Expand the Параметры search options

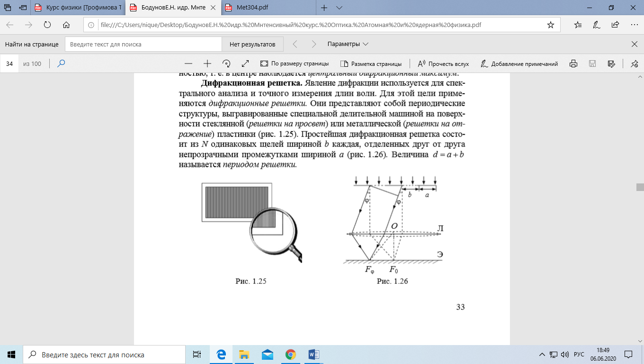coord(348,44)
